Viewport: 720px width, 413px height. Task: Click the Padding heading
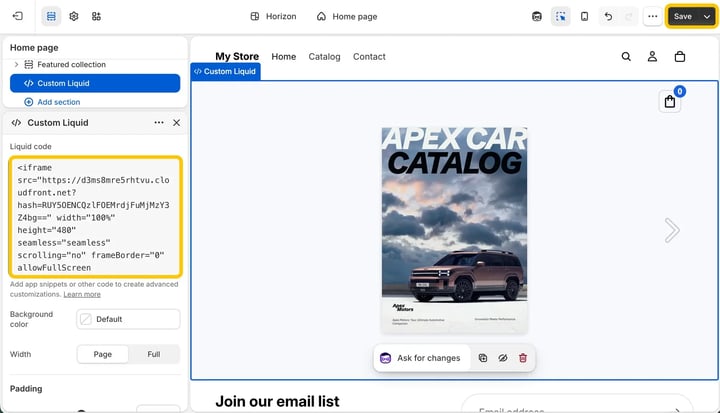[x=26, y=389]
